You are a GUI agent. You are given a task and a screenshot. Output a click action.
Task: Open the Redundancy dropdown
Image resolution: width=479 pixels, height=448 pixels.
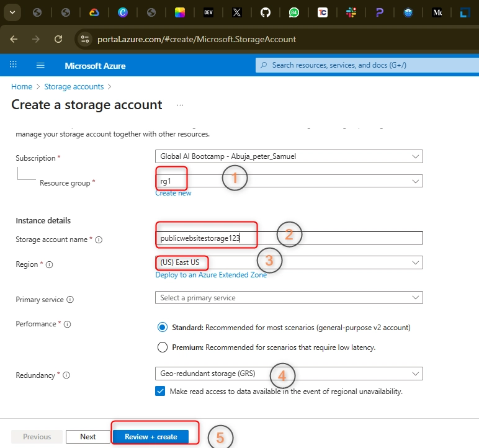[289, 374]
